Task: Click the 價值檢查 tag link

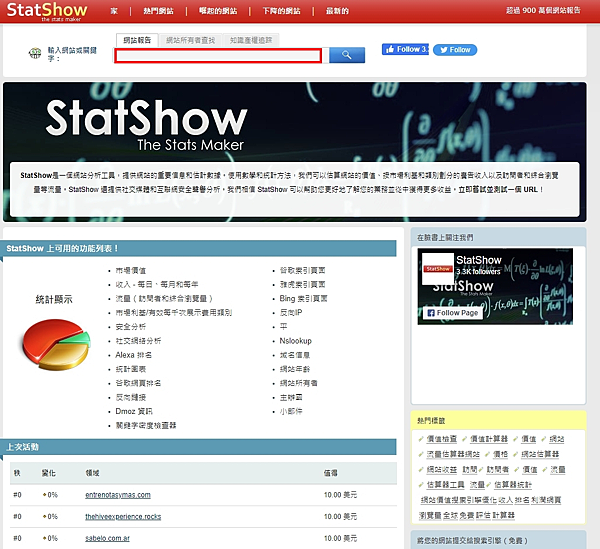Action: (x=442, y=439)
